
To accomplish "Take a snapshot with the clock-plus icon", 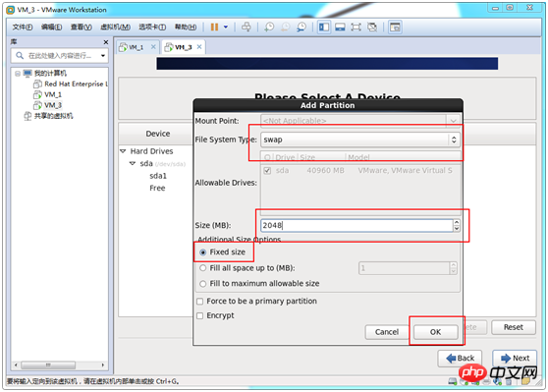I will 269,27.
